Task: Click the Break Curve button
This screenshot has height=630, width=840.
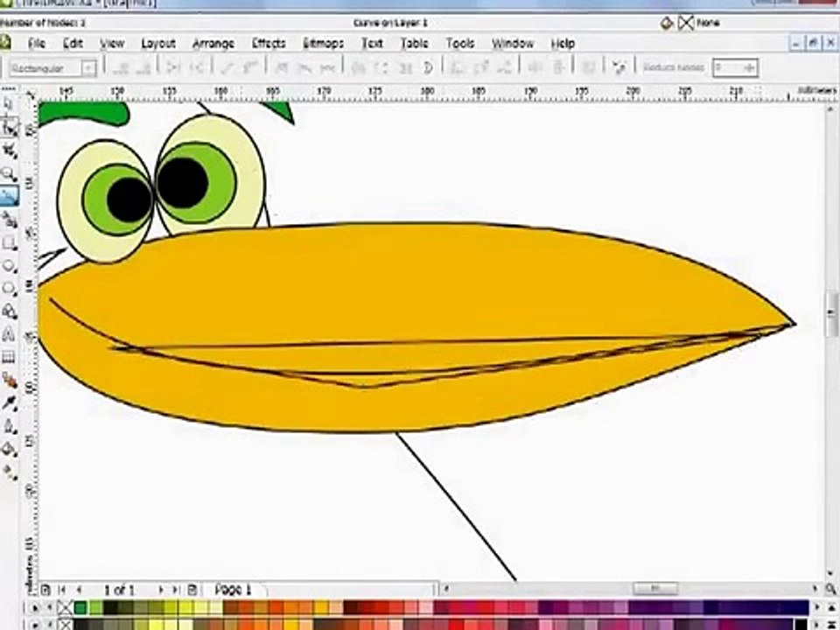Action: (x=197, y=68)
